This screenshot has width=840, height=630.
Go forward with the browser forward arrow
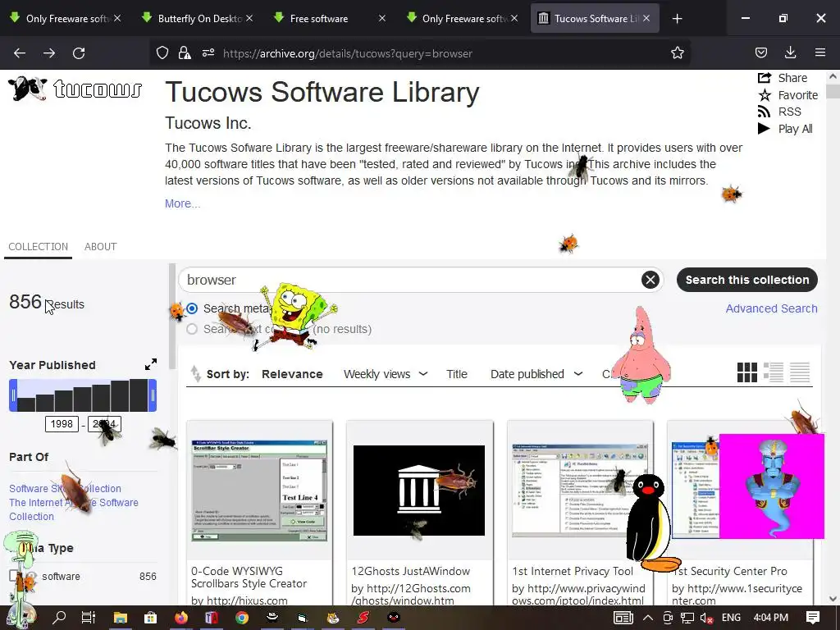pos(49,53)
